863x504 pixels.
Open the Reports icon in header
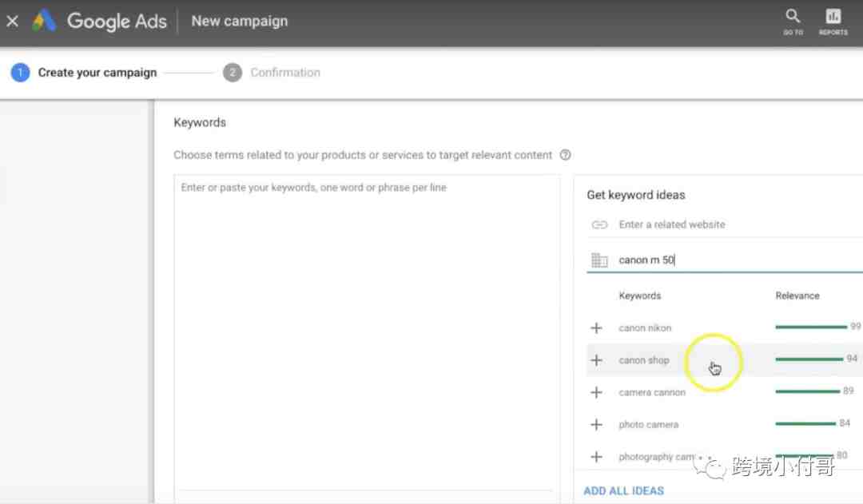[x=833, y=22]
